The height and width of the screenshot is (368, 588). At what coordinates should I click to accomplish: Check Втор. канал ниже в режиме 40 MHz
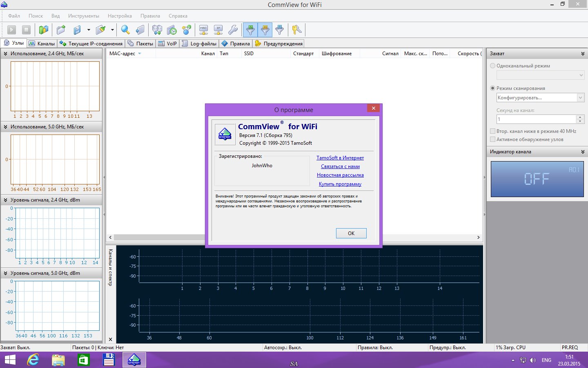(493, 131)
